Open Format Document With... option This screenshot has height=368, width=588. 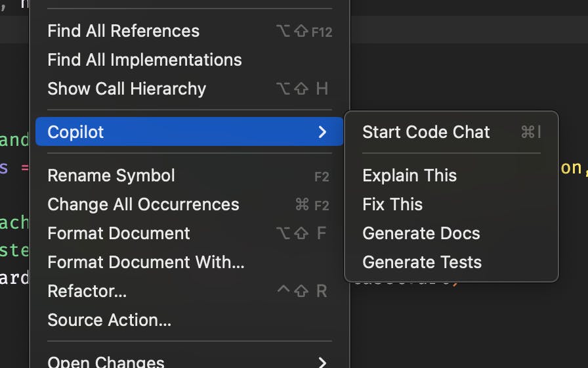(x=190, y=262)
